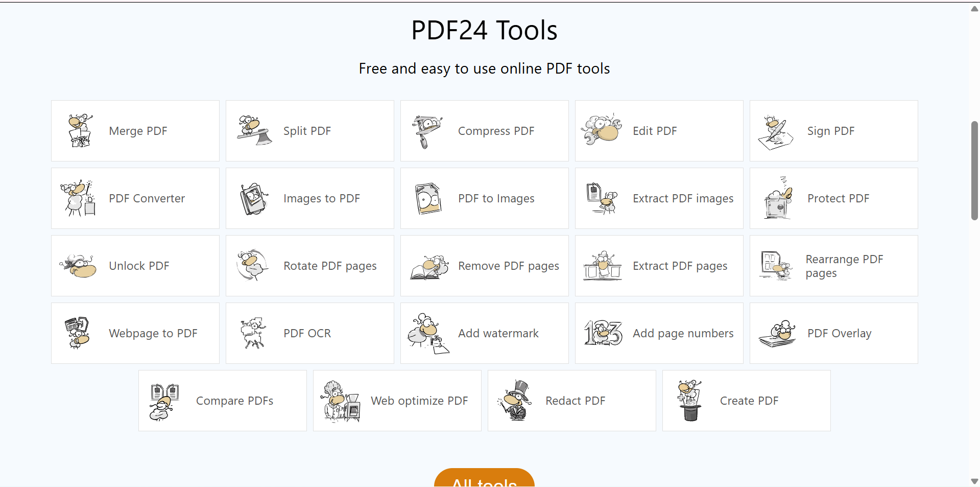This screenshot has height=487, width=980.
Task: Open the Sign PDF text link
Action: click(830, 131)
